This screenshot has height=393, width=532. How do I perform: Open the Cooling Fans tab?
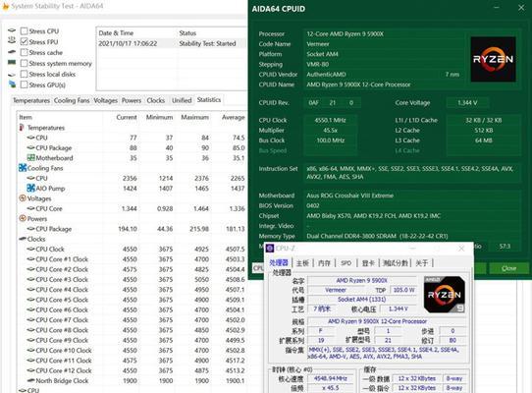[72, 100]
